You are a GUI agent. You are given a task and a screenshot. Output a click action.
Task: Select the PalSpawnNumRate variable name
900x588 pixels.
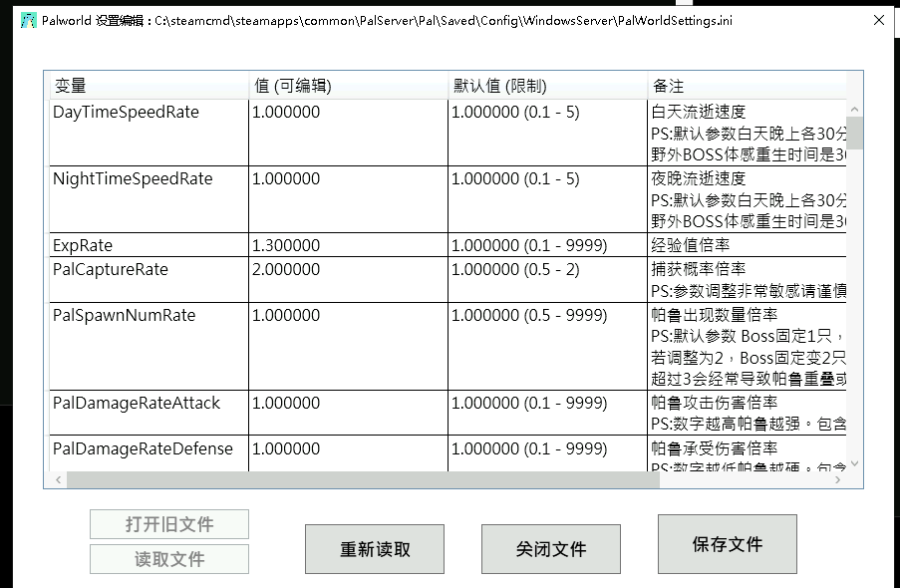[124, 315]
